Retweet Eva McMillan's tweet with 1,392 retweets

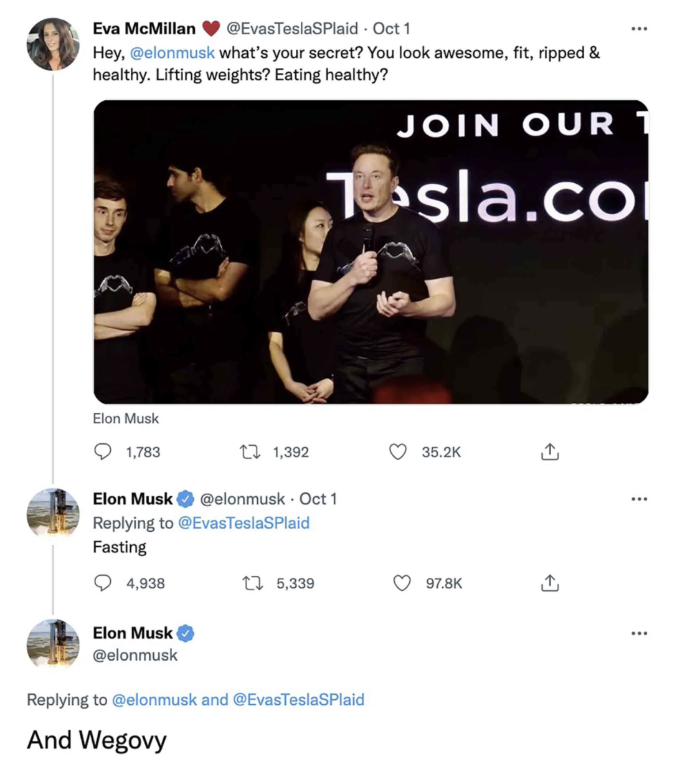point(250,452)
